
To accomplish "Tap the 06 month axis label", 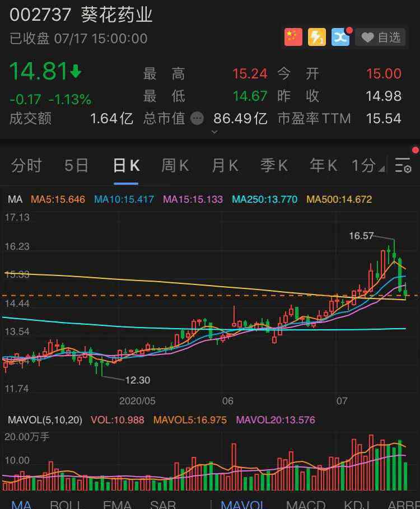I will coord(227,401).
